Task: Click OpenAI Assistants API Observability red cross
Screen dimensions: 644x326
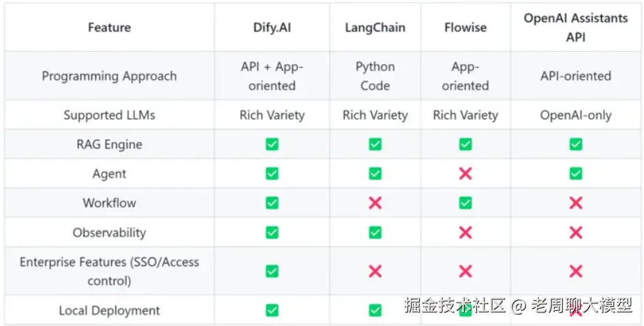Action: click(576, 233)
